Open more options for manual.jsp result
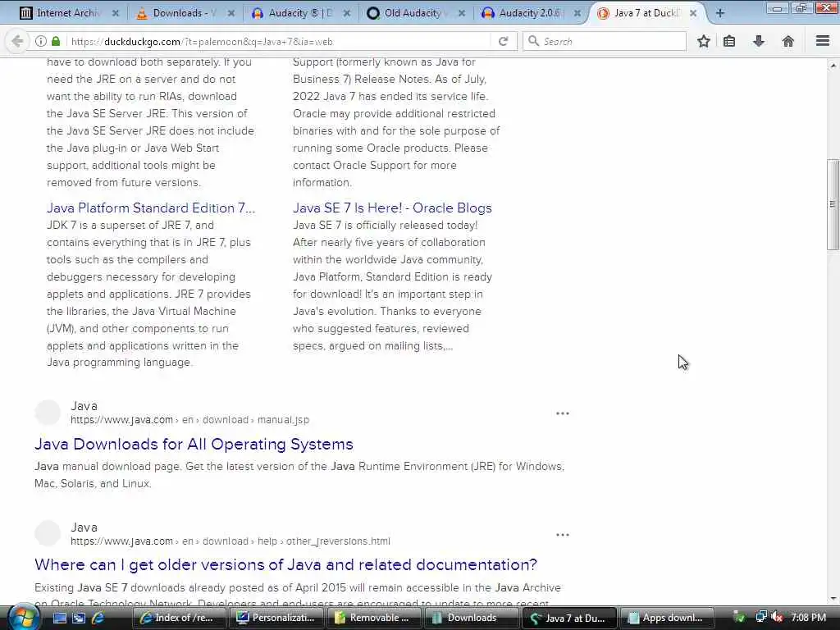This screenshot has height=630, width=840. [563, 413]
